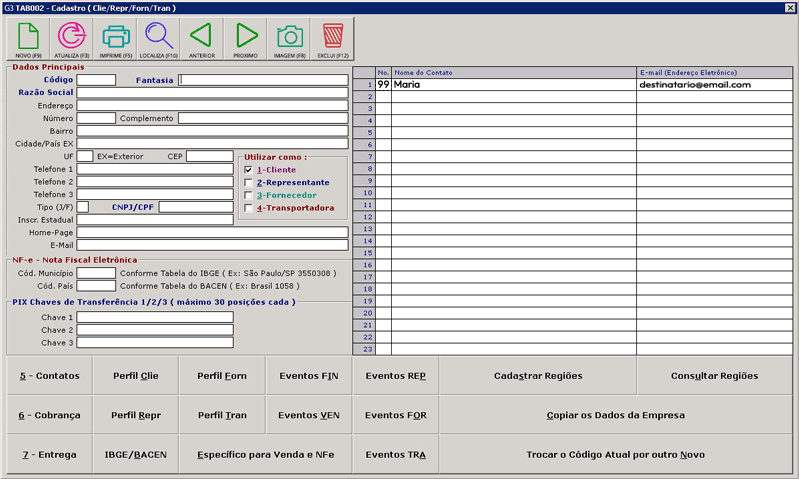The image size is (799, 479).
Task: Tick the 3-Fornecedor checkbox
Action: pyautogui.click(x=249, y=196)
